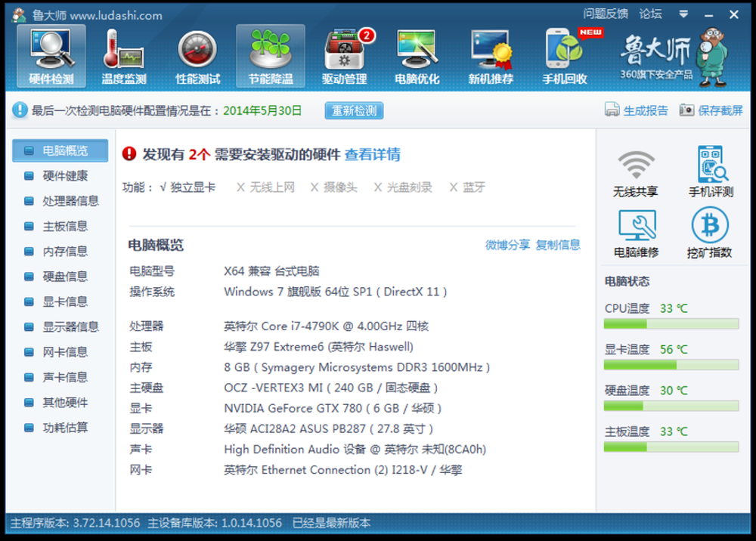Click 生成报告 generate report link
Image resolution: width=756 pixels, height=541 pixels.
coord(646,110)
